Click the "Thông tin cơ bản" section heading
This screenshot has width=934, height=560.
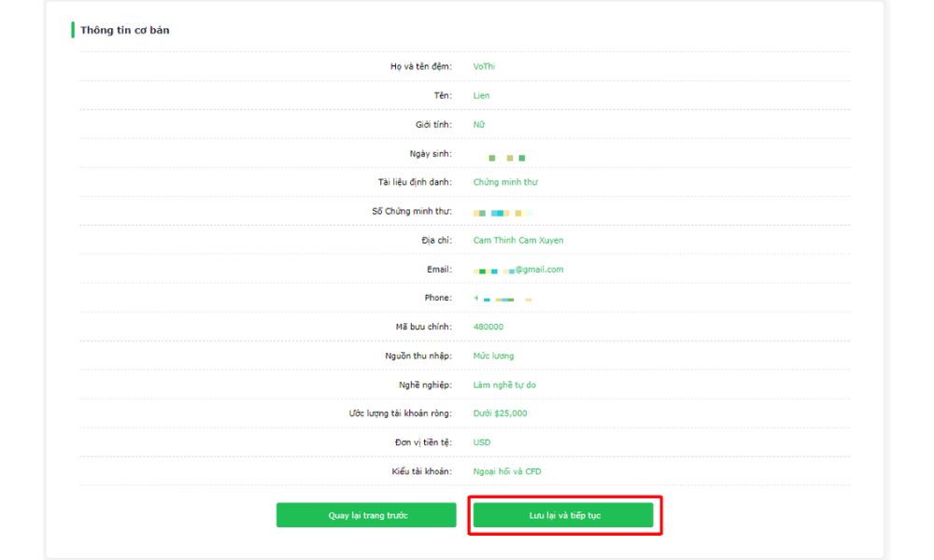click(x=124, y=30)
